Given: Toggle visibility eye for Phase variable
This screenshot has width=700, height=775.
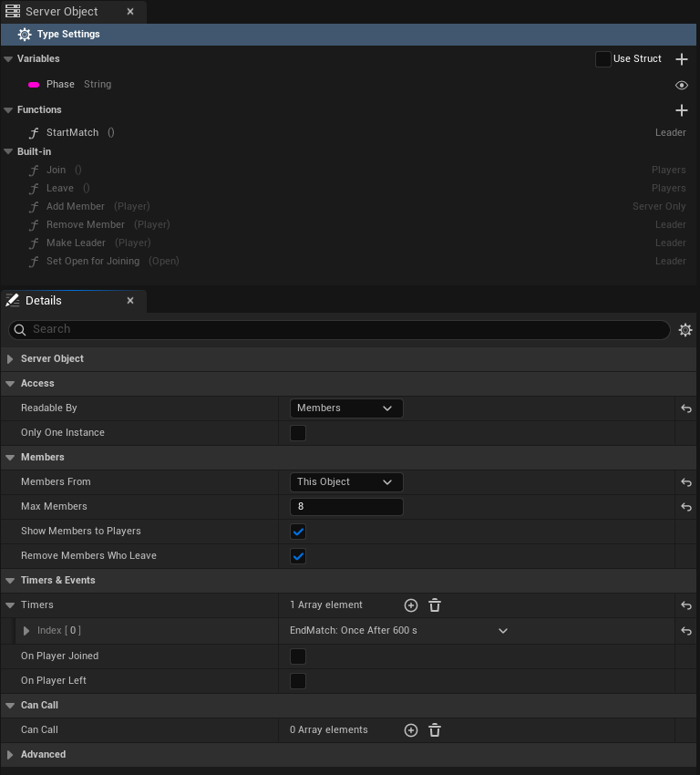Looking at the screenshot, I should coord(681,85).
